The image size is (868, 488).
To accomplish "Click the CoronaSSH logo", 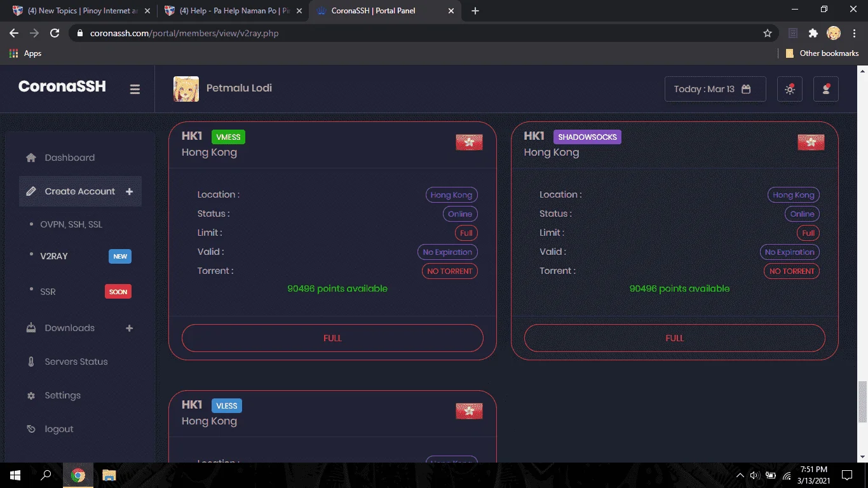I will coord(62,86).
